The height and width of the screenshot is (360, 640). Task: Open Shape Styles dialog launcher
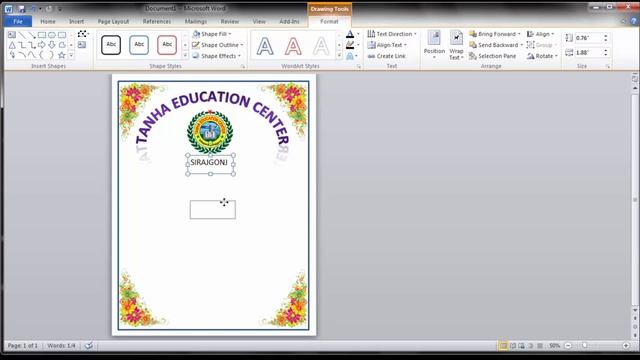coord(243,66)
